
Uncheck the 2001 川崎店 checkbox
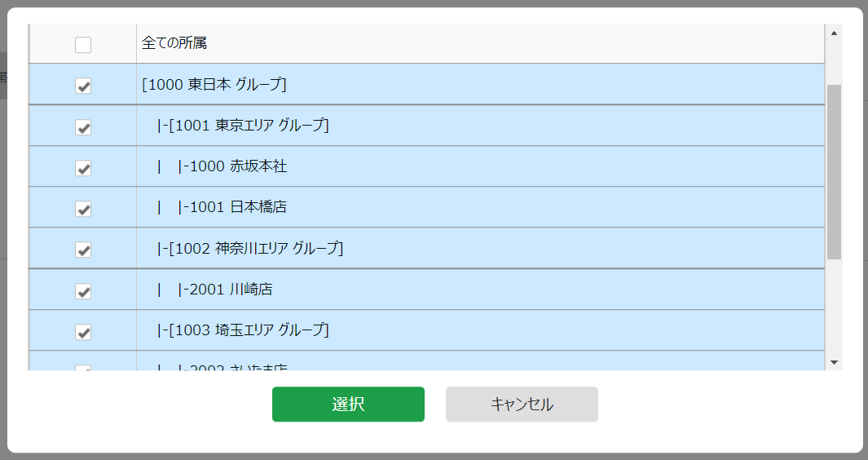83,290
